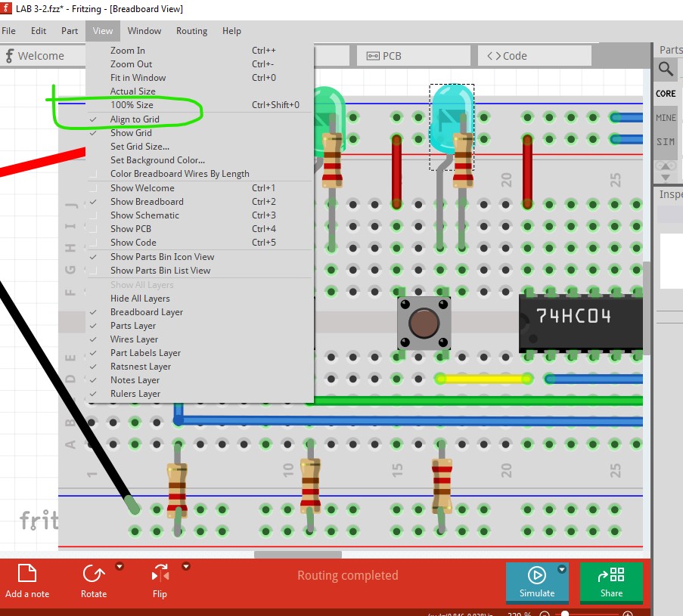The width and height of the screenshot is (683, 616).
Task: Click the Simulate play icon
Action: (536, 574)
